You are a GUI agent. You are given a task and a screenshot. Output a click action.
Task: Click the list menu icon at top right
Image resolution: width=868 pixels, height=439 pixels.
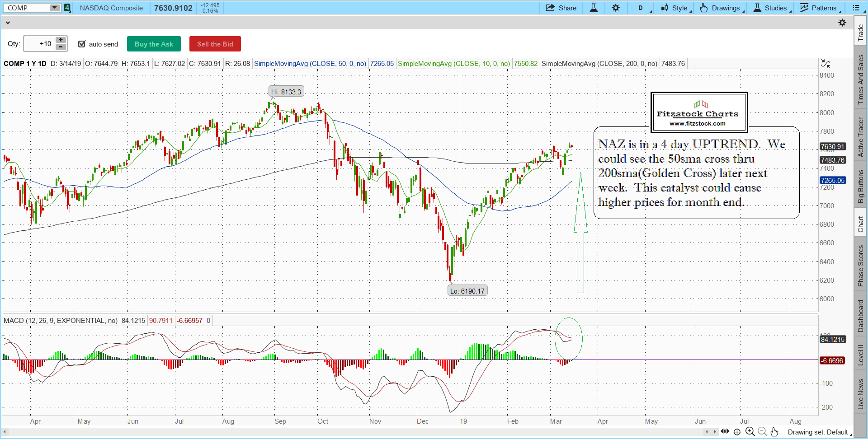coord(856,8)
